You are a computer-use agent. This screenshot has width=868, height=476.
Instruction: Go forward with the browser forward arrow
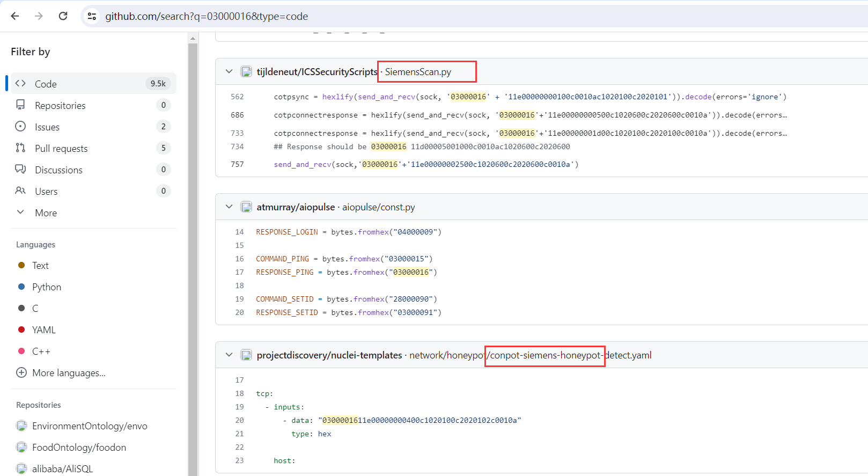39,16
